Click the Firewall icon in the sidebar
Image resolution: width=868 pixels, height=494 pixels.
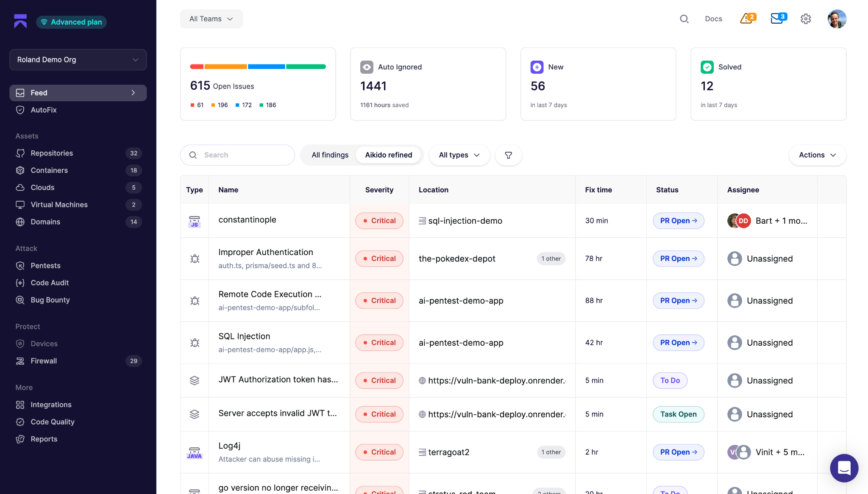click(x=20, y=361)
